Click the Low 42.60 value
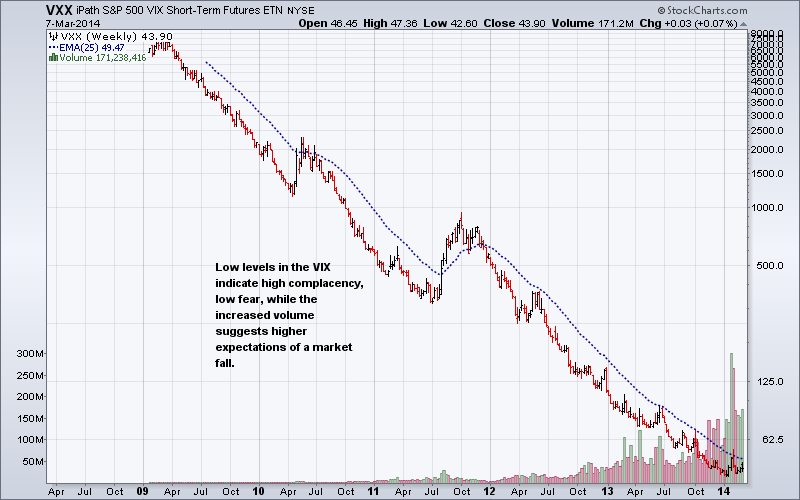This screenshot has height=500, width=800. point(451,23)
